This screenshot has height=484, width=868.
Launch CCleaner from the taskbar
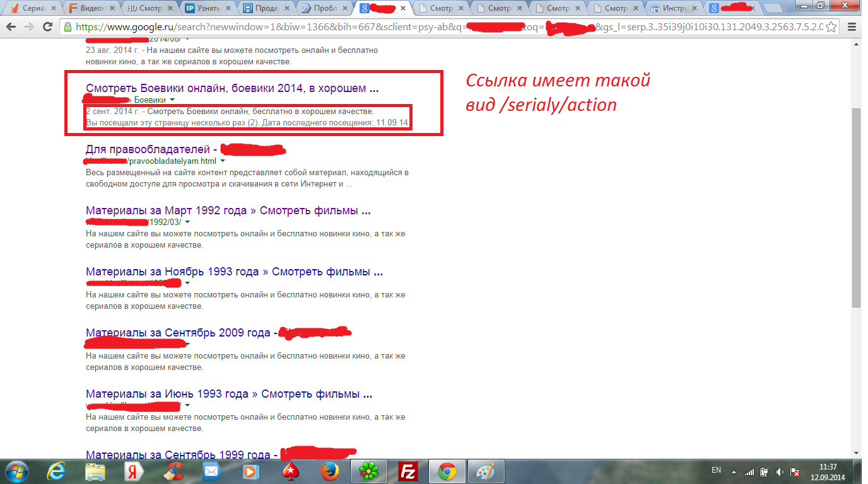[173, 471]
